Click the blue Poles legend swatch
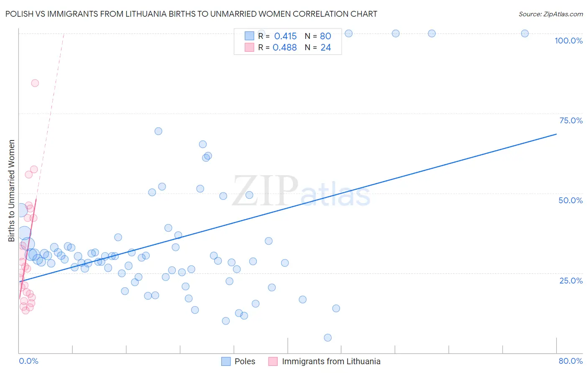The width and height of the screenshot is (588, 373). [x=226, y=361]
